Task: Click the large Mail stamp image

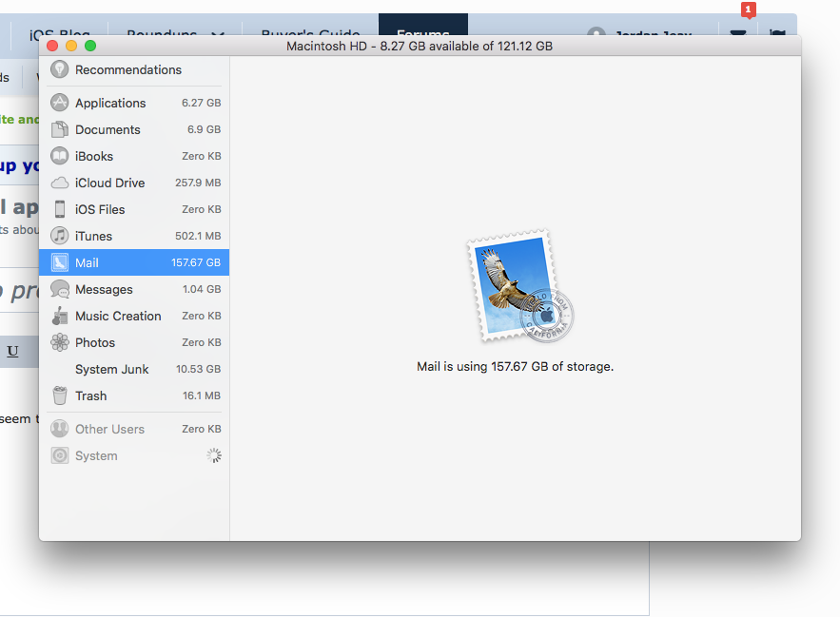Action: point(520,286)
